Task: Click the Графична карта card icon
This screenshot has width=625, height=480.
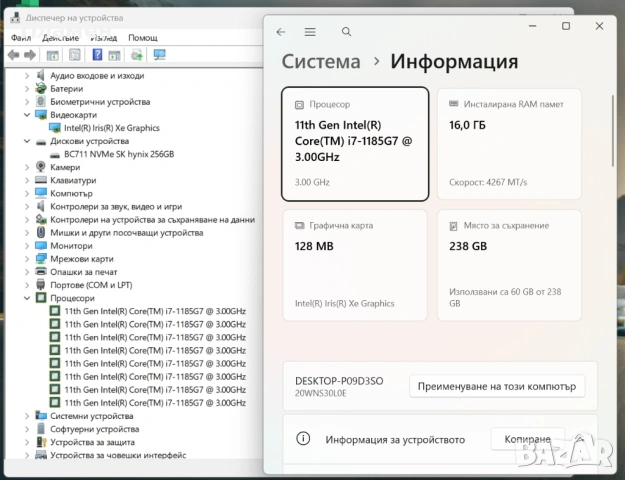Action: (x=299, y=226)
